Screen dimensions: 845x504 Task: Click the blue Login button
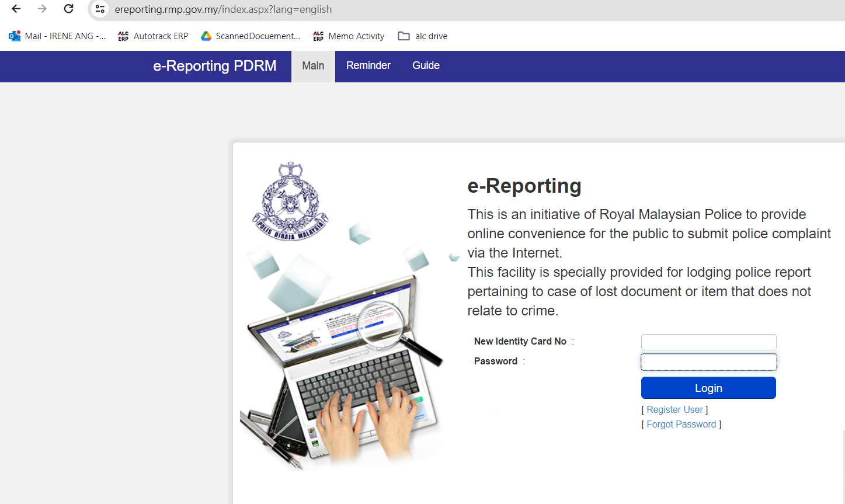click(x=708, y=388)
